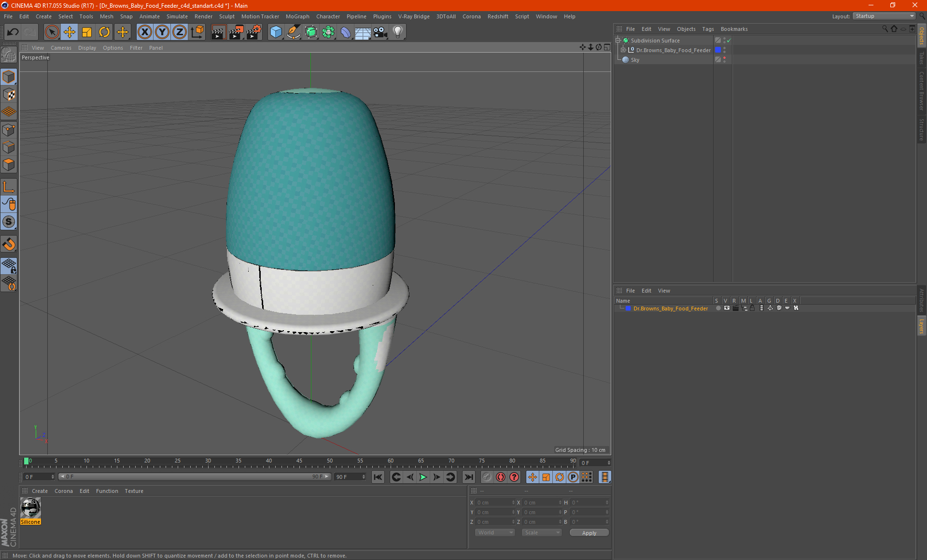
Task: Add a Subdivision Surface generator icon
Action: coord(311,32)
